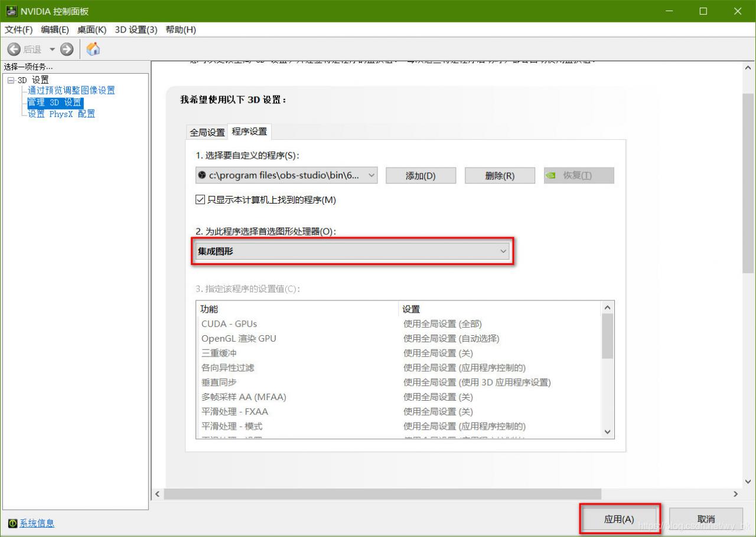Click the 应用(A) button

(619, 519)
